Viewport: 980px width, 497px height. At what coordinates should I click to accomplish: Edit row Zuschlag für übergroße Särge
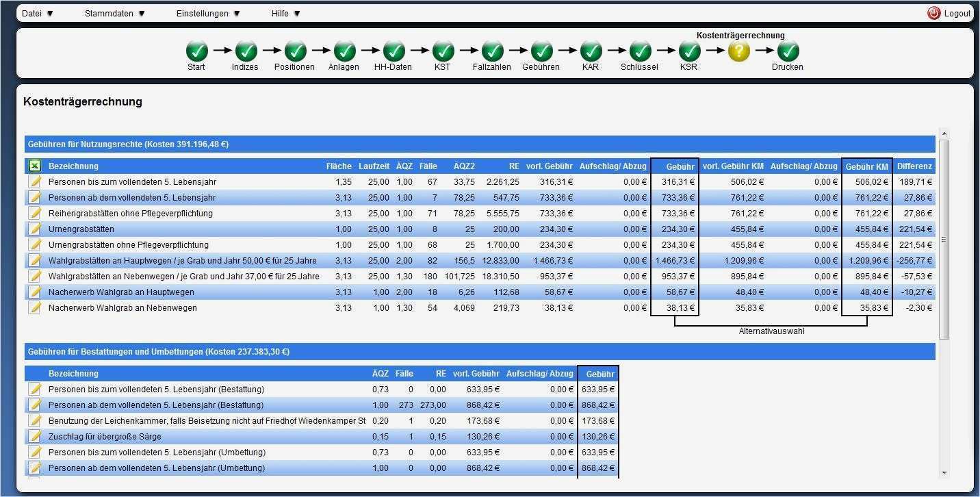[35, 436]
